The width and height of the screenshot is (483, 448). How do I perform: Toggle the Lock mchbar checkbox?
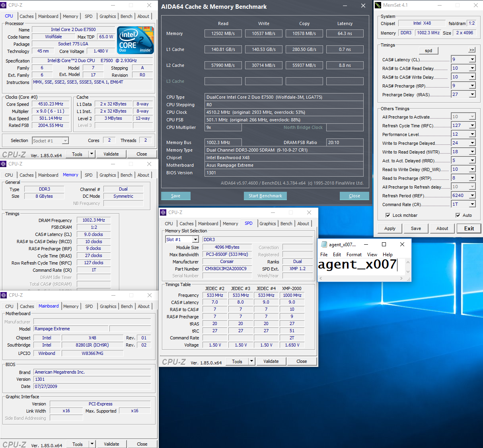[388, 215]
